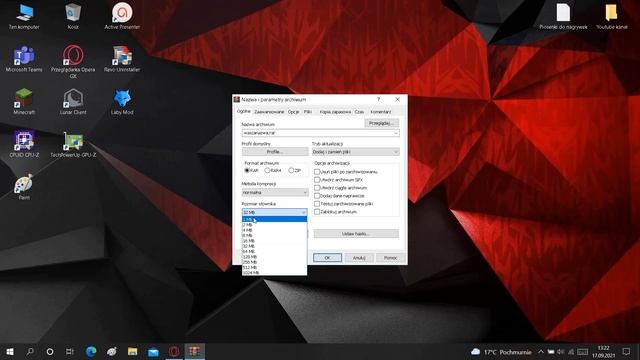Choose 1 MB dictionary size
Image resolution: width=640 pixels, height=360 pixels.
click(274, 219)
